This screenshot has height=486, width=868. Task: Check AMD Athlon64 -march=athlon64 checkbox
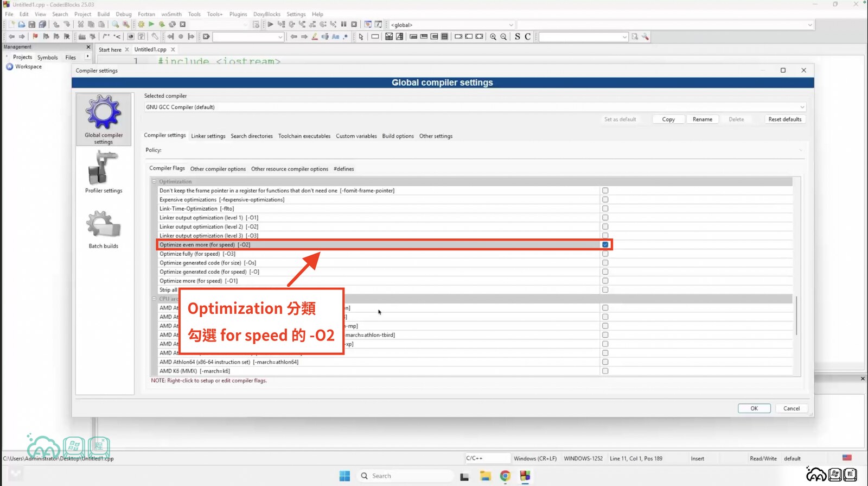(x=605, y=362)
